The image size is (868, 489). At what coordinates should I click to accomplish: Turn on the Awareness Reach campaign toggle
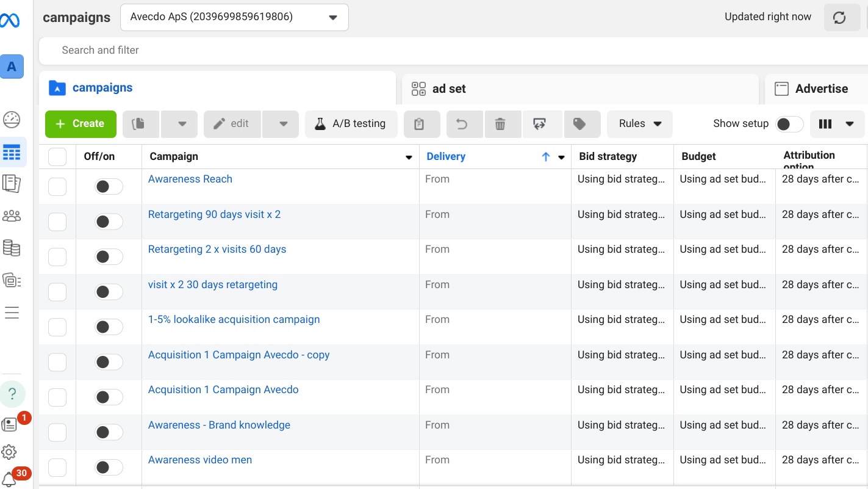[x=109, y=186]
